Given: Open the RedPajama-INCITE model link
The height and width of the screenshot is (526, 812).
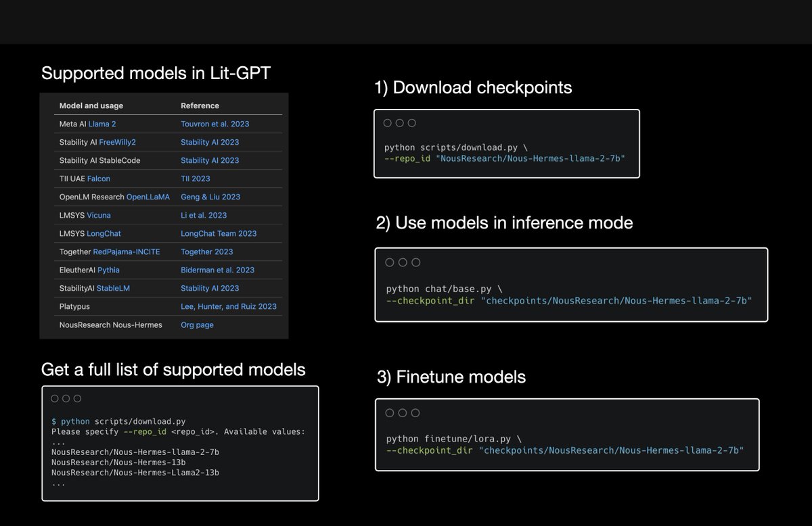Looking at the screenshot, I should coord(127,252).
